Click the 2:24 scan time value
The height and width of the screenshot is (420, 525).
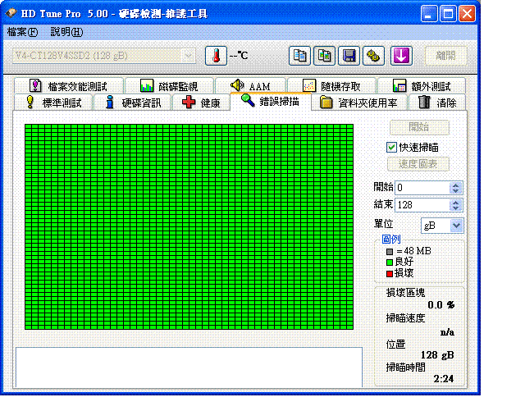pos(444,379)
